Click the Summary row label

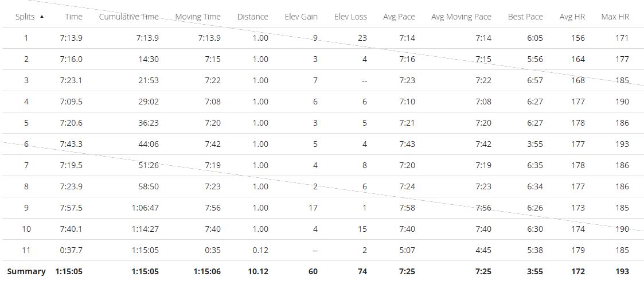tap(26, 271)
